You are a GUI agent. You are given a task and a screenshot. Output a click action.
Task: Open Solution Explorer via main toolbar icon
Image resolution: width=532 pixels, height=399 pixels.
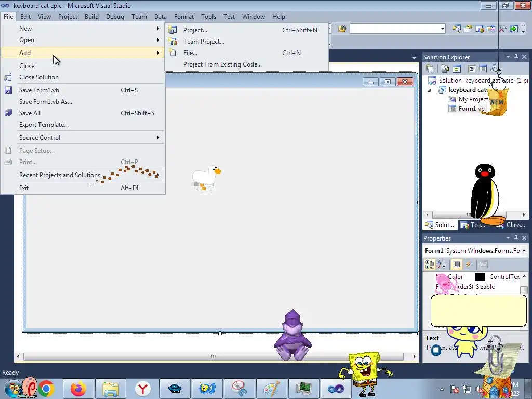pos(456,29)
